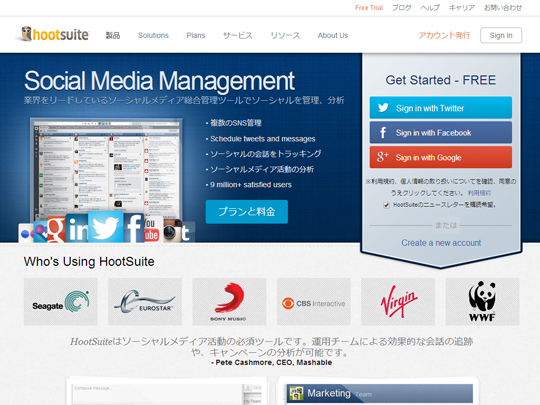
Task: Click the Marketing team avatar icon
Action: [296, 393]
